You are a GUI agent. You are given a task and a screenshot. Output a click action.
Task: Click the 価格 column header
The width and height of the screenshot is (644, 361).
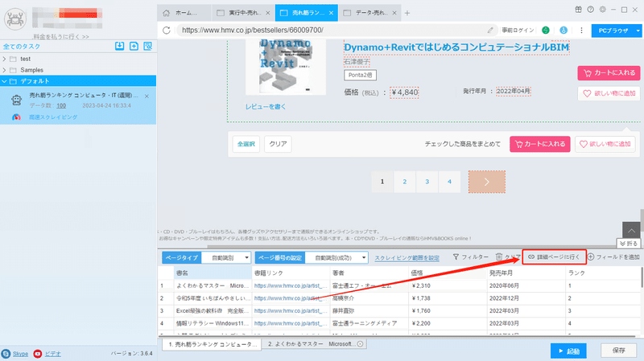[448, 273]
